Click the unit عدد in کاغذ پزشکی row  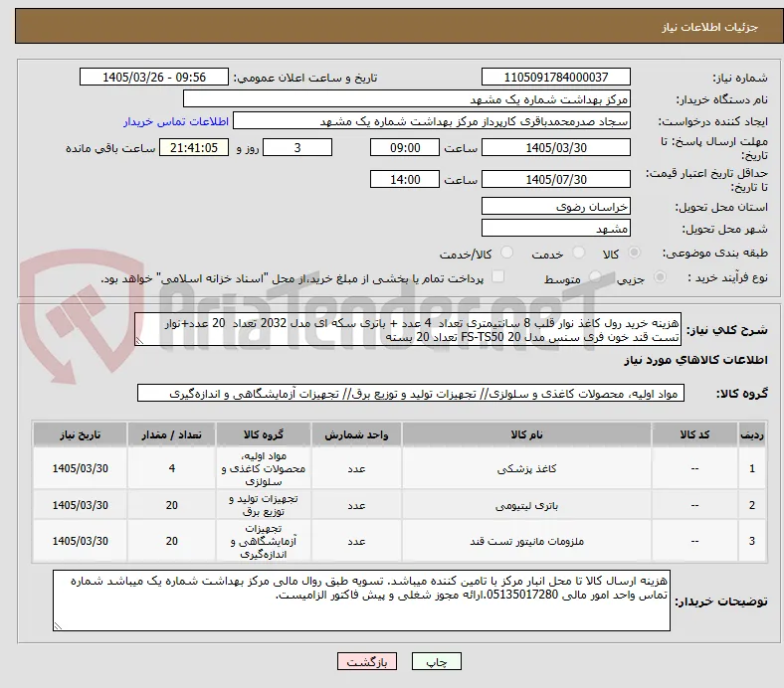pyautogui.click(x=356, y=468)
